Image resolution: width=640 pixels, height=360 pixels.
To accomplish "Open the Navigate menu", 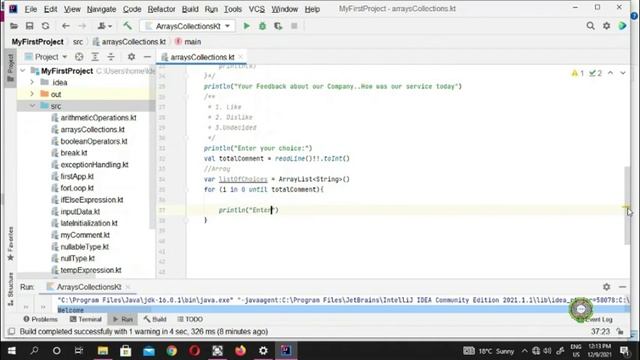I will pyautogui.click(x=101, y=9).
